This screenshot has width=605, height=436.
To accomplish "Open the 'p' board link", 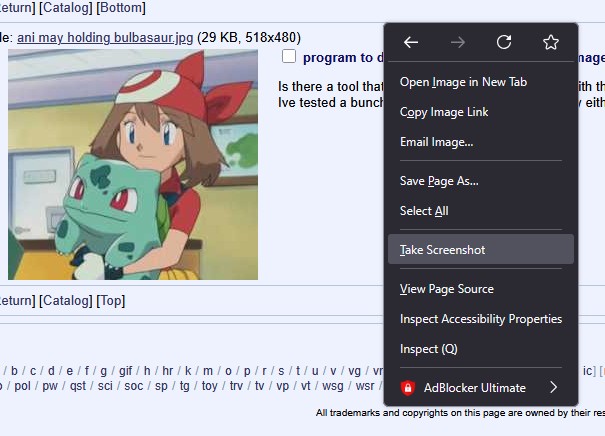I will [x=247, y=371].
